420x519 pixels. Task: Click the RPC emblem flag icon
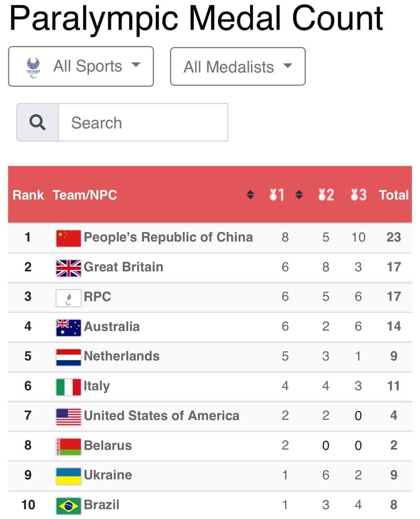pyautogui.click(x=68, y=298)
